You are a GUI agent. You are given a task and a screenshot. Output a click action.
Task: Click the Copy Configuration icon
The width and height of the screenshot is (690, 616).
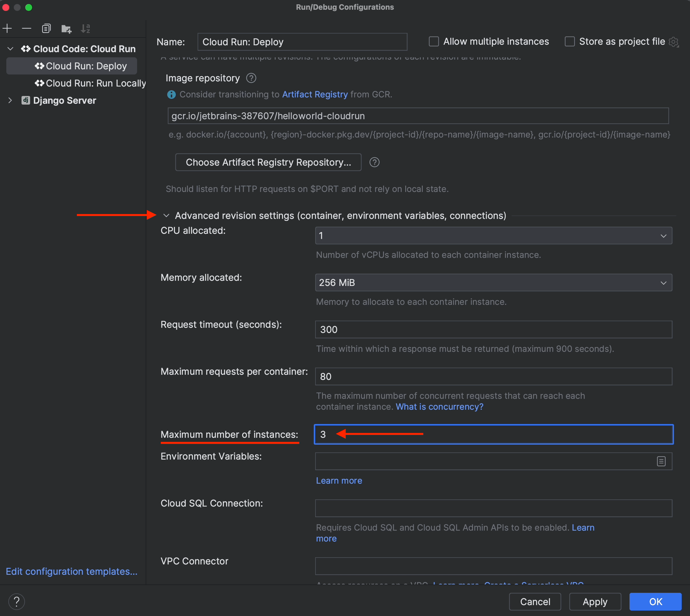[46, 28]
